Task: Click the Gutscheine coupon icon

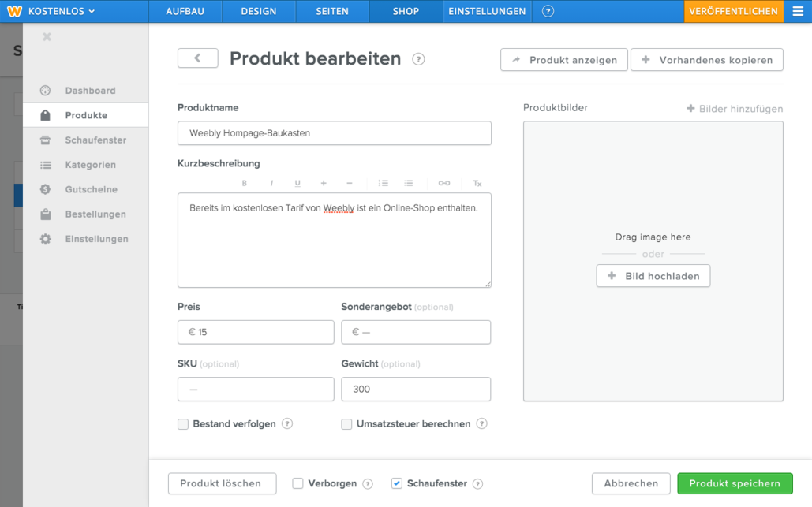Action: coord(46,189)
